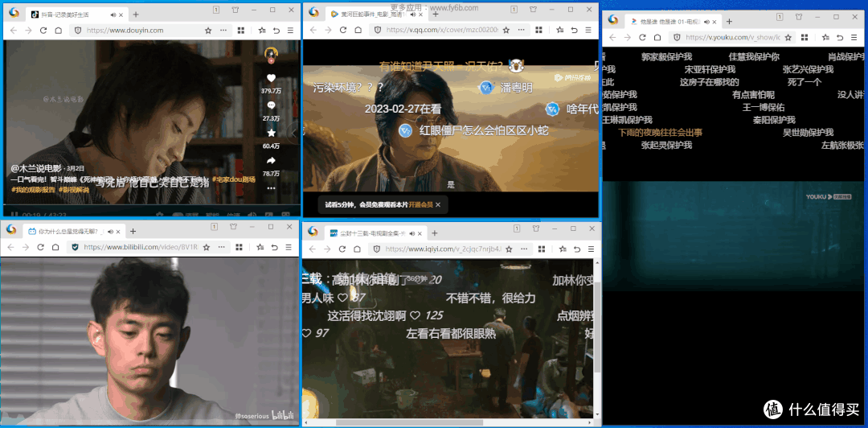Open hashtag #影视解说
The width and height of the screenshot is (868, 428).
[x=74, y=190]
